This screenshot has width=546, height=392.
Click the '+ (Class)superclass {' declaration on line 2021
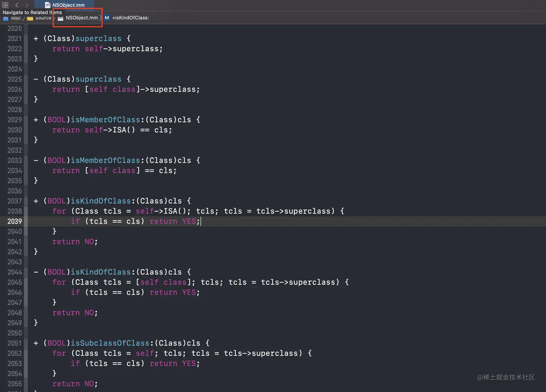82,39
